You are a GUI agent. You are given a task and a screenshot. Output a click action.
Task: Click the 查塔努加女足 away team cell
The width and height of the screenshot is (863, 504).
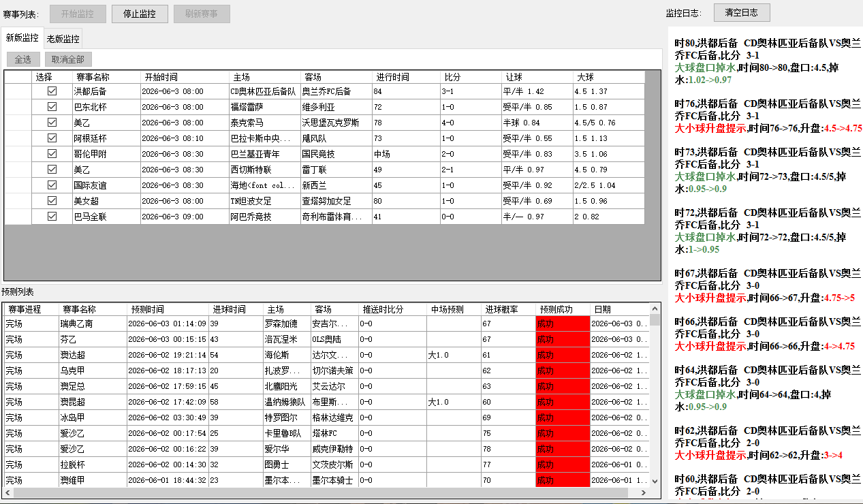336,201
